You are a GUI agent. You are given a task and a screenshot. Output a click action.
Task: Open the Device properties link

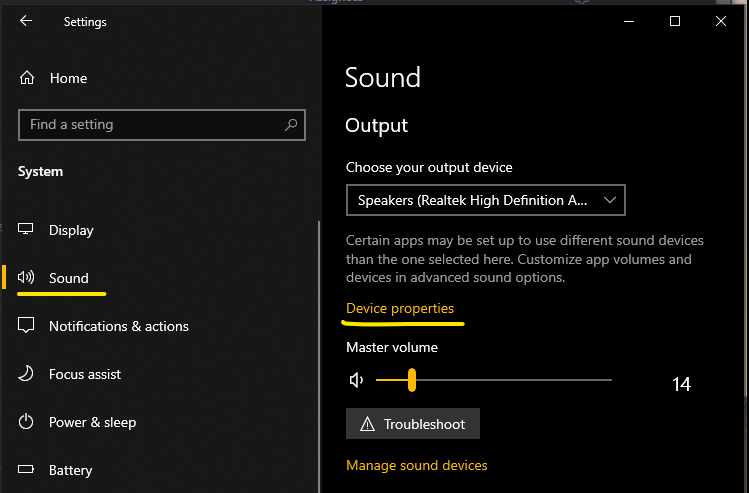coord(400,309)
